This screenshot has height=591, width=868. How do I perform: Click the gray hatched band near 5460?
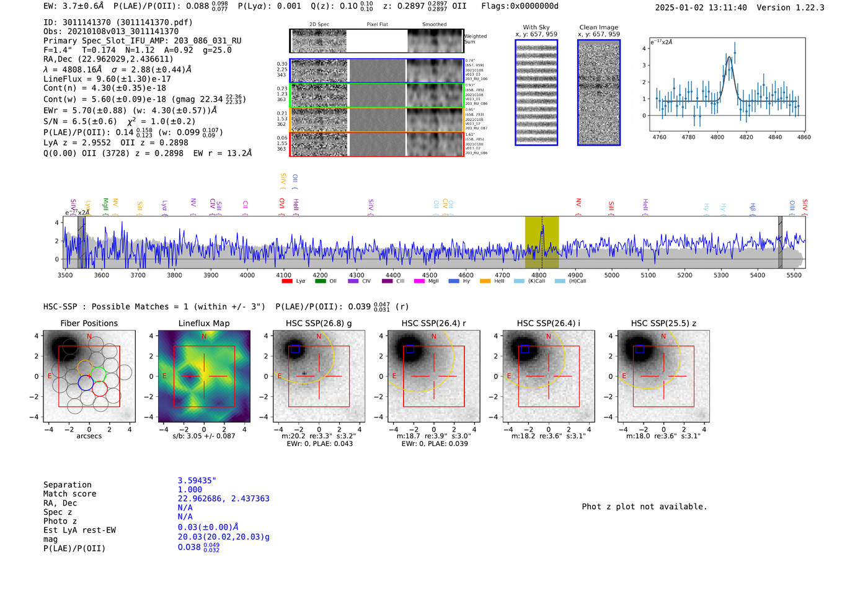(780, 242)
